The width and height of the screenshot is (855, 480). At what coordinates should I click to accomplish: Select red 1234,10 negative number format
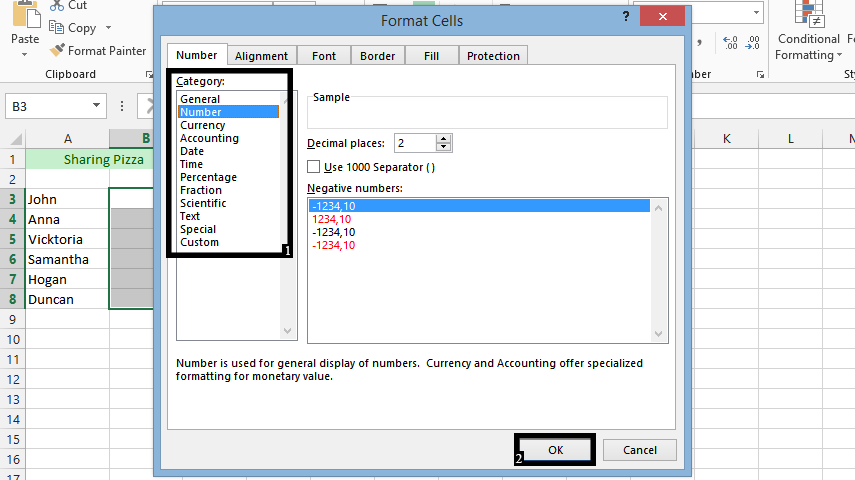click(x=332, y=219)
